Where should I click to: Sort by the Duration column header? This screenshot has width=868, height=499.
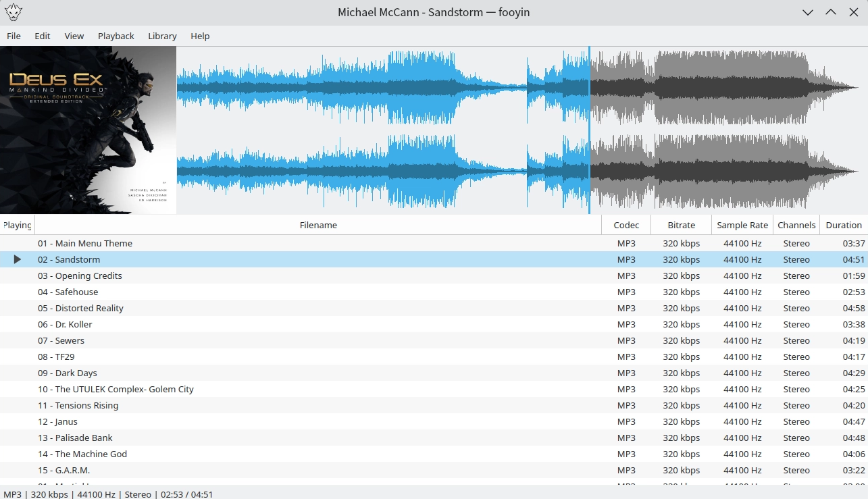(843, 225)
